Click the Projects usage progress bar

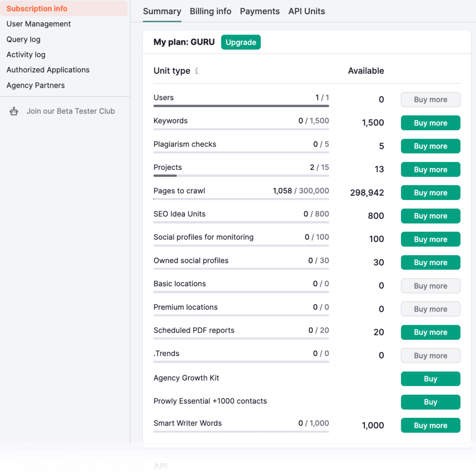tap(241, 176)
